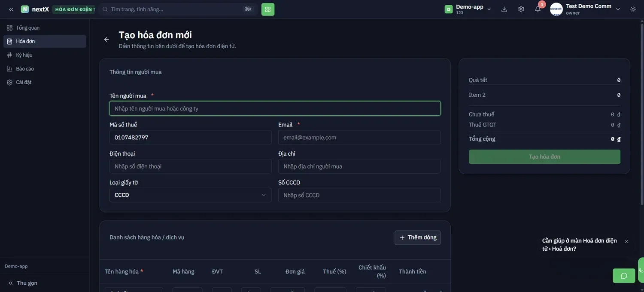
Task: Click the nextX logo icon
Action: click(x=25, y=9)
